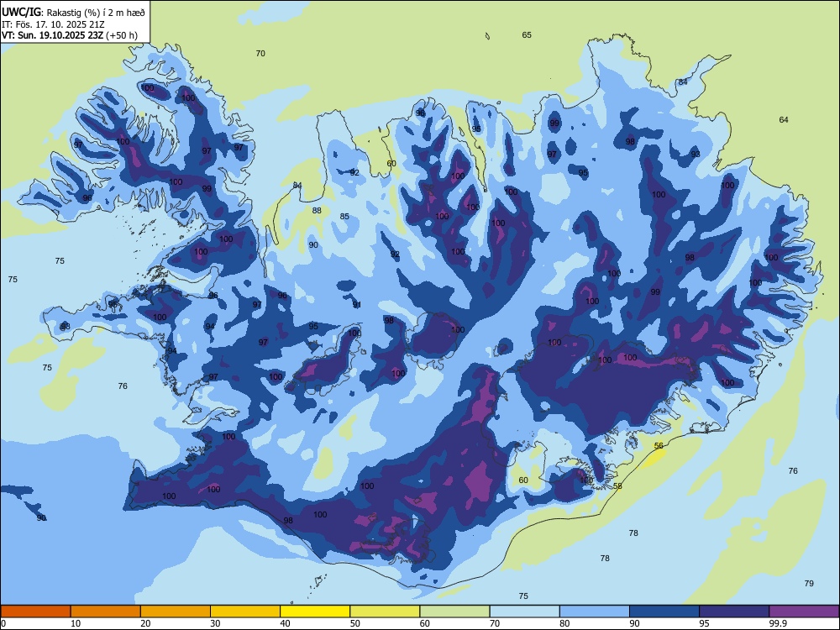Select the amber 20–30 legend swatch

pyautogui.click(x=176, y=612)
